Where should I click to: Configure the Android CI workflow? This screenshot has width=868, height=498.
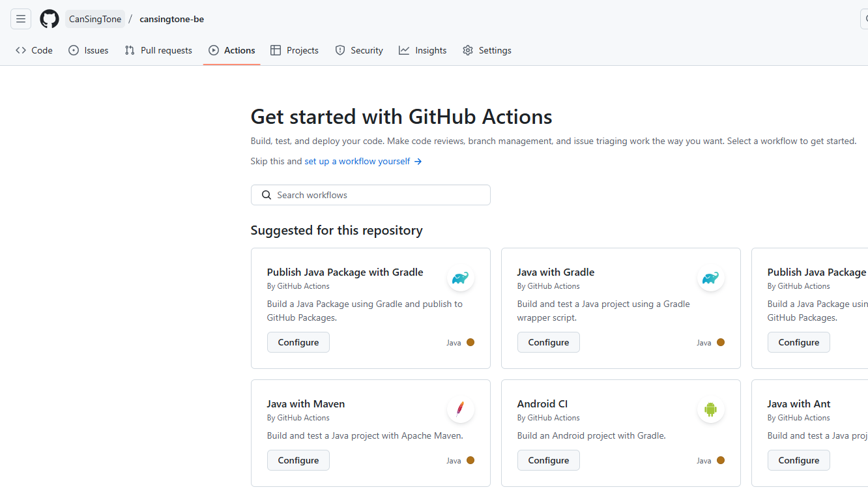tap(548, 460)
